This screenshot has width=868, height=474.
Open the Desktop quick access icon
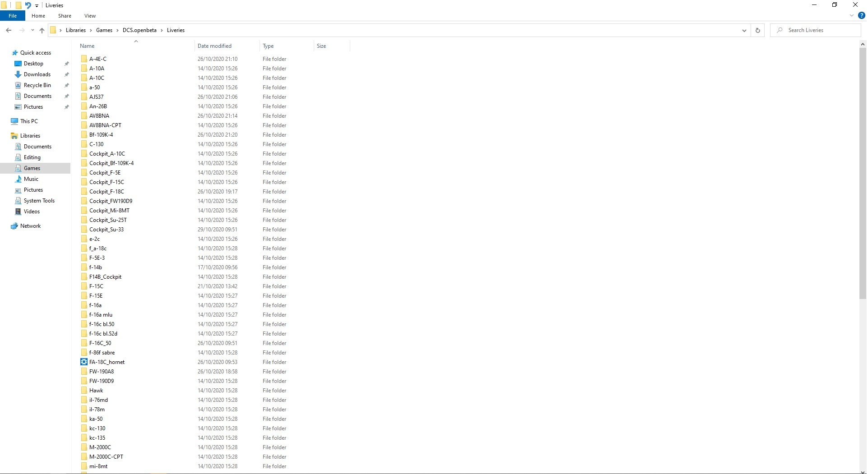click(18, 64)
